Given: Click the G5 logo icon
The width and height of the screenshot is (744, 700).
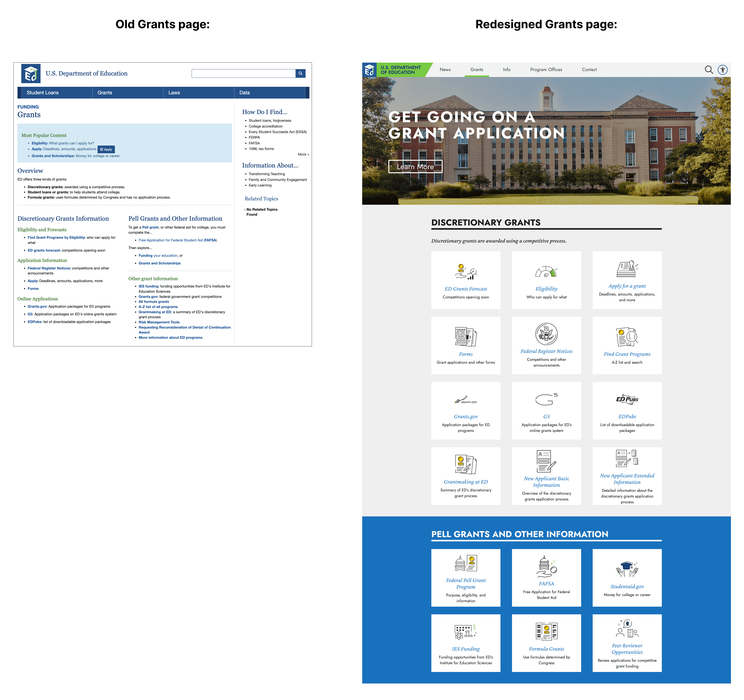Looking at the screenshot, I should (546, 399).
